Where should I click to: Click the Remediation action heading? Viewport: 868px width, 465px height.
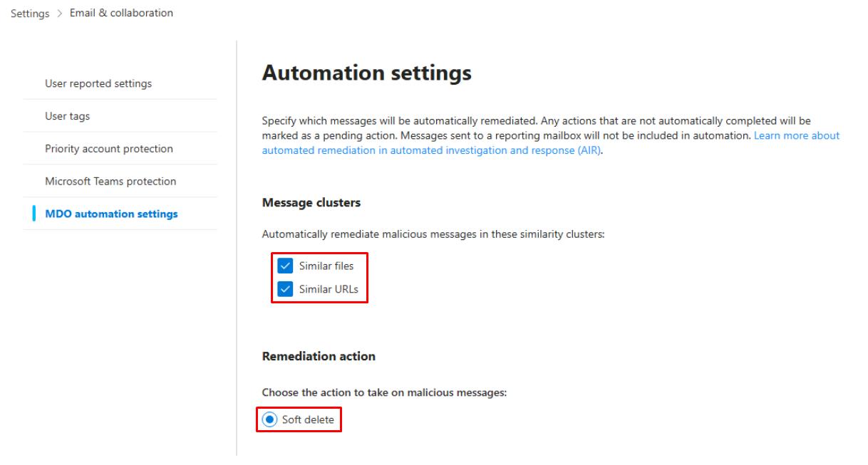click(318, 356)
